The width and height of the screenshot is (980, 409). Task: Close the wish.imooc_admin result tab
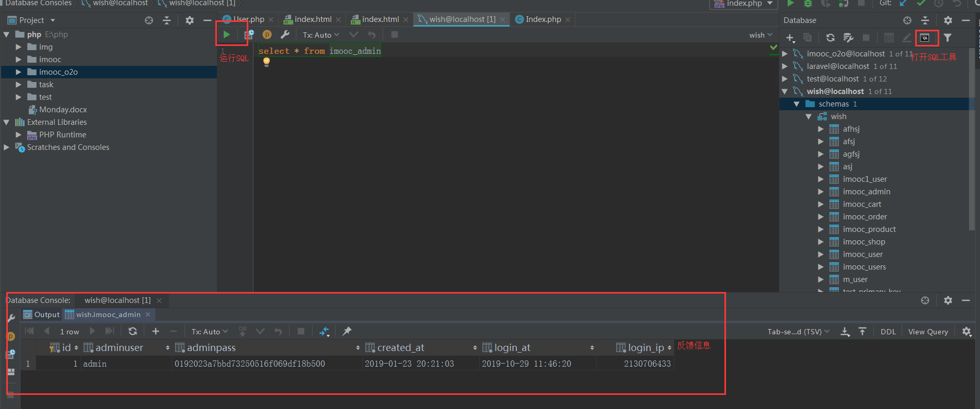click(148, 314)
